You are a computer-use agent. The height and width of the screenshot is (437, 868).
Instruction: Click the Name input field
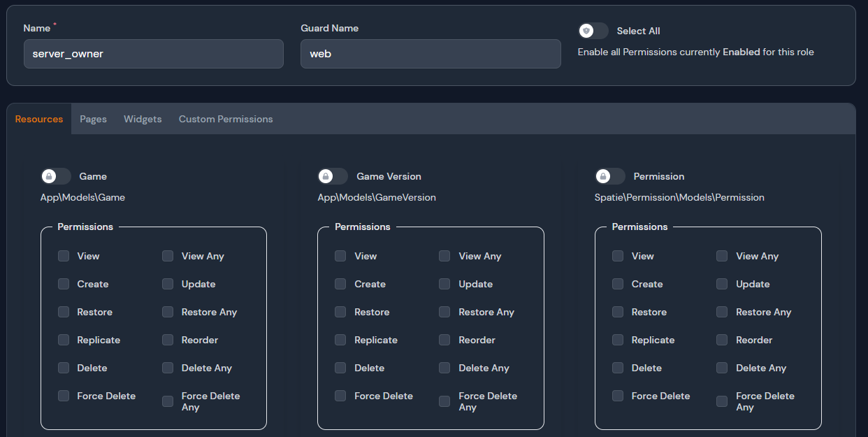tap(154, 54)
